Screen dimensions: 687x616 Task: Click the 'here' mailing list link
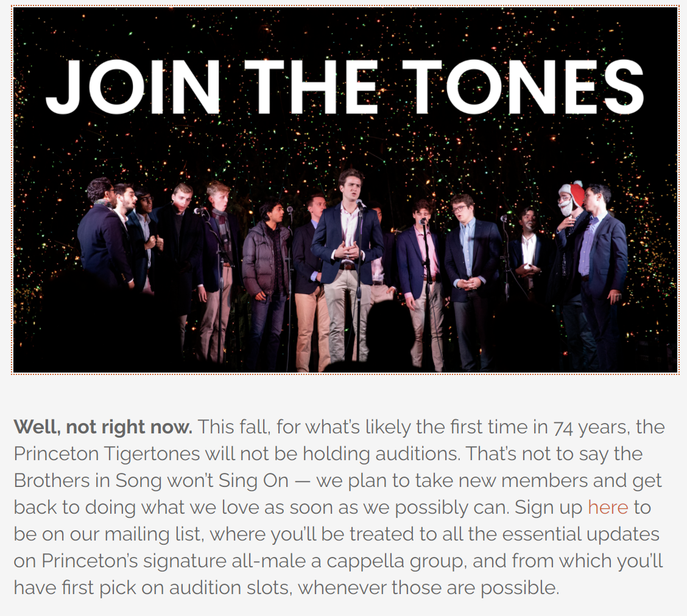(x=608, y=508)
